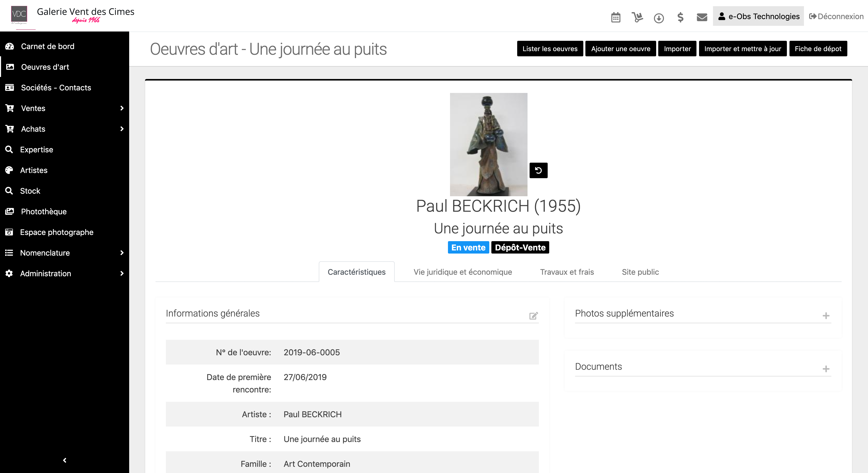
Task: Switch to Site public tab
Action: click(640, 272)
